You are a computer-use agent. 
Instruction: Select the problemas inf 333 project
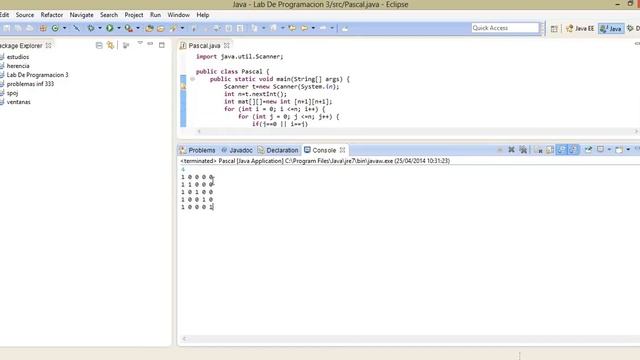(x=30, y=84)
